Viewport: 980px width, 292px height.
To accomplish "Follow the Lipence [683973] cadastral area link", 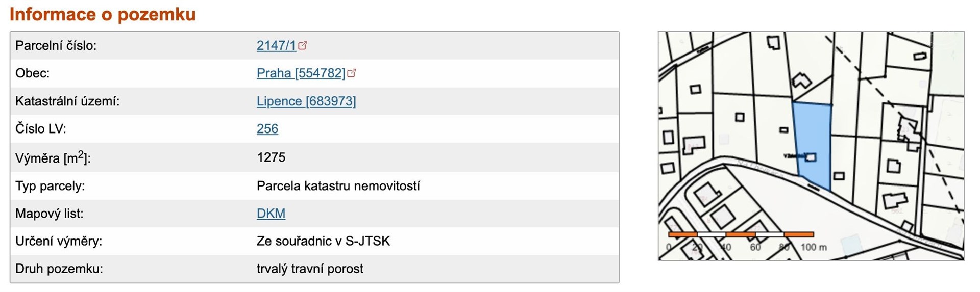I will 306,101.
